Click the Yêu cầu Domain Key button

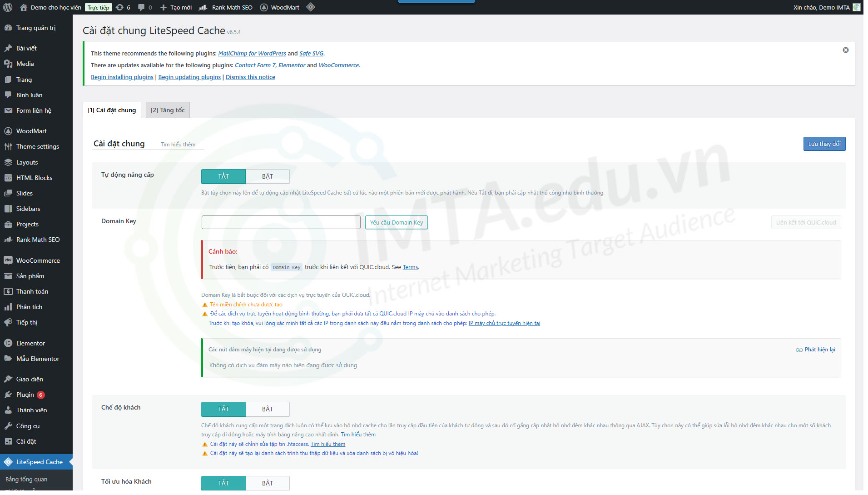click(397, 222)
